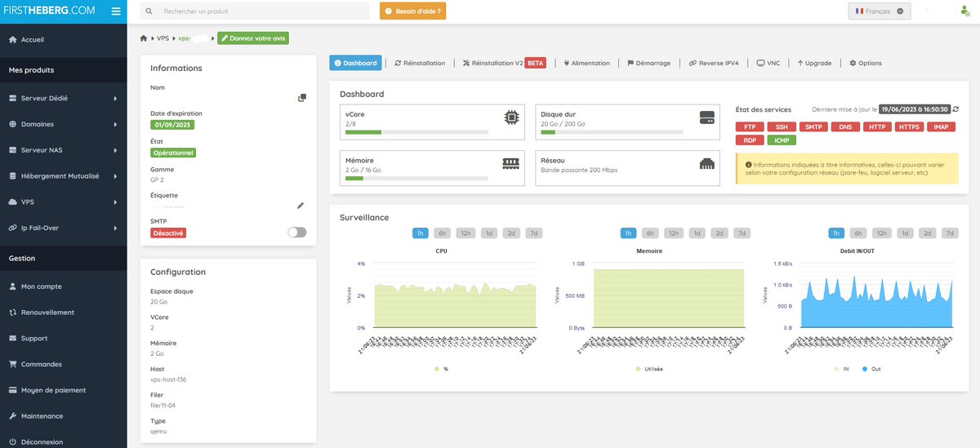Click the Disque dur drive icon

pos(707,118)
